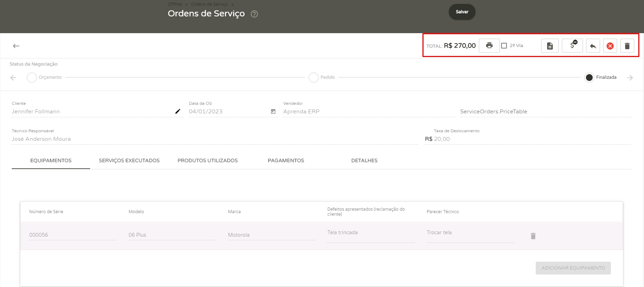This screenshot has height=287, width=644.
Task: Open the Pagamentos tab
Action: pos(286,160)
